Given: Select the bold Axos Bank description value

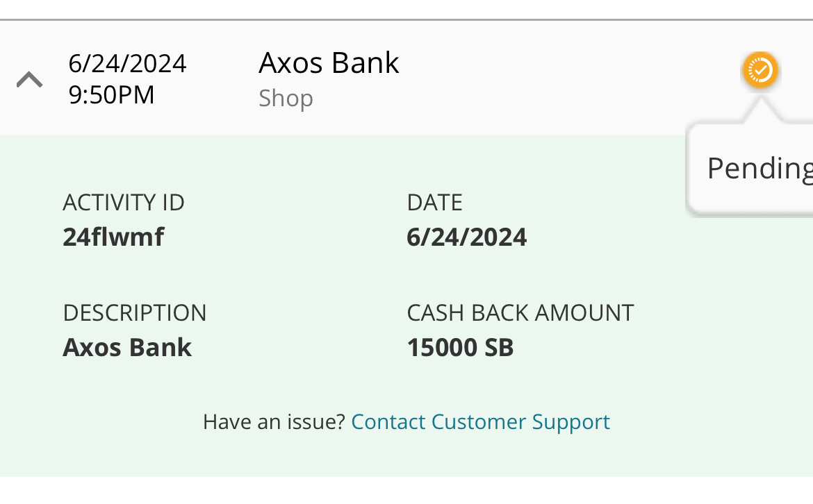Looking at the screenshot, I should [127, 348].
